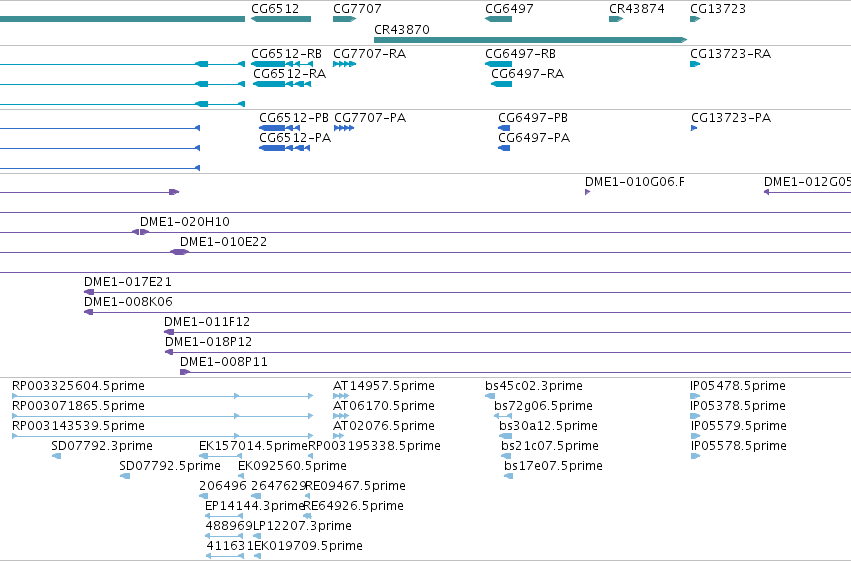Click the CG7707-RA transcript arrow glyph
The width and height of the screenshot is (851, 561).
(x=344, y=64)
